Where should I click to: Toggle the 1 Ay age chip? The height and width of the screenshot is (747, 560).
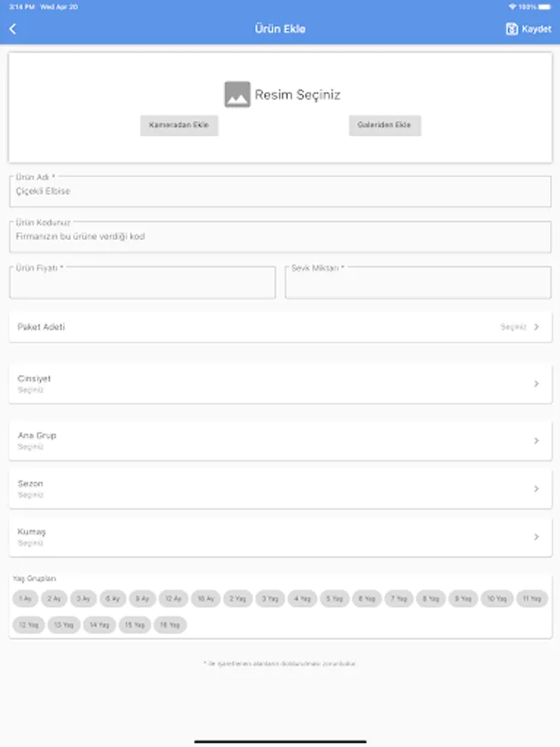(25, 598)
